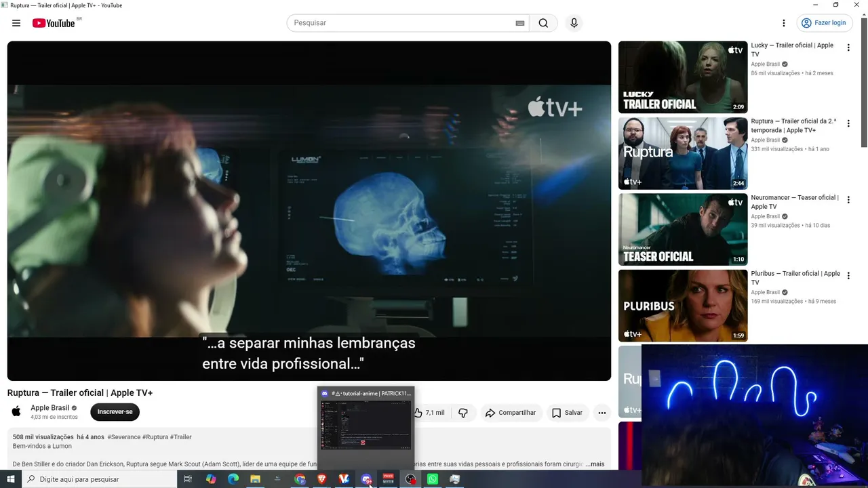Open Microsoft Edge from taskbar
The height and width of the screenshot is (488, 868).
pyautogui.click(x=233, y=479)
